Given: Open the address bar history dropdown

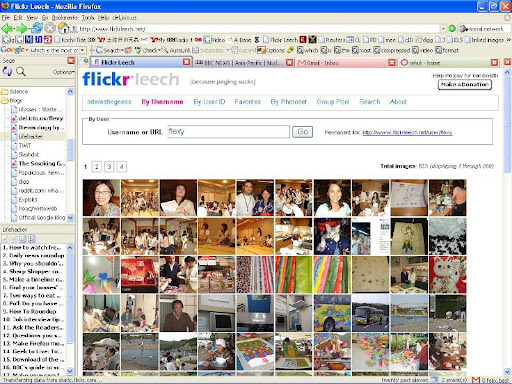Looking at the screenshot, I should click(x=443, y=29).
